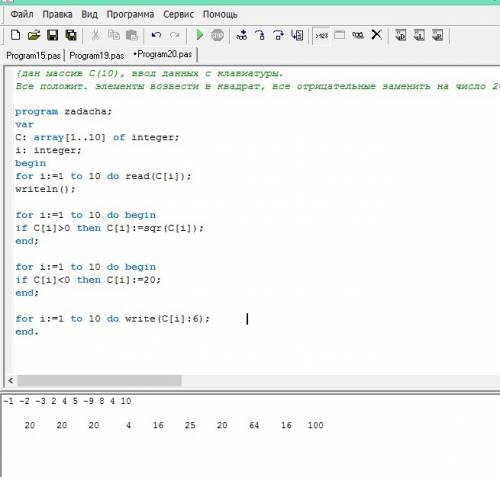Cut selection with the scissors icon

[x=95, y=35]
